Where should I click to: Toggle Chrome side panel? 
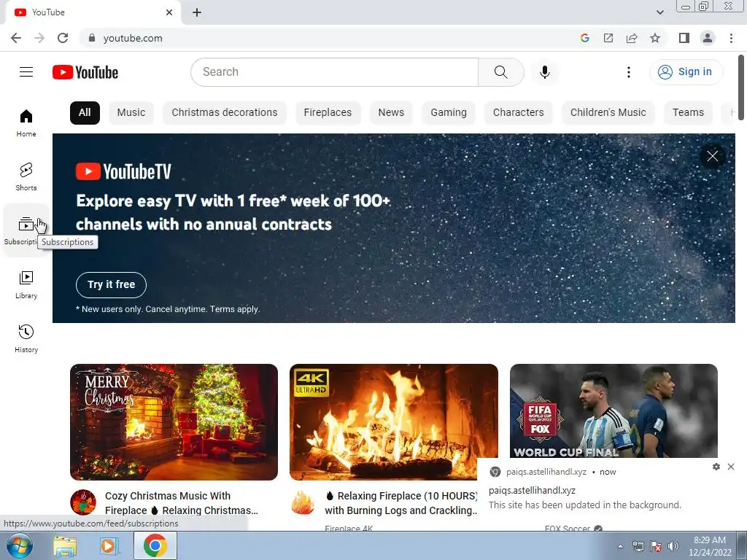[x=684, y=38]
